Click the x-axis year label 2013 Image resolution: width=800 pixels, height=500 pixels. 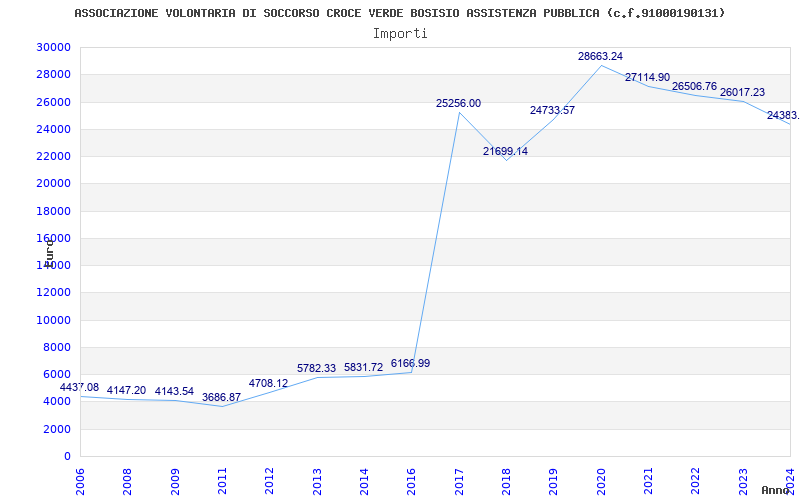pos(317,481)
